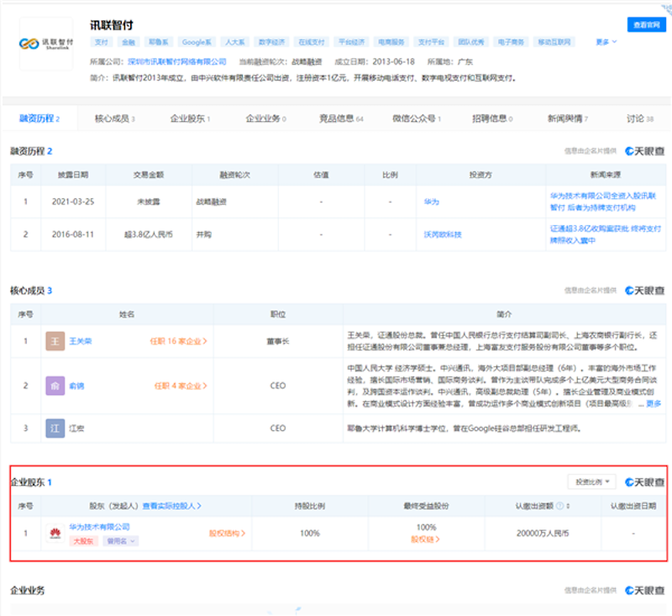Open 王关荣's profile link
The image size is (672, 616).
coord(81,341)
